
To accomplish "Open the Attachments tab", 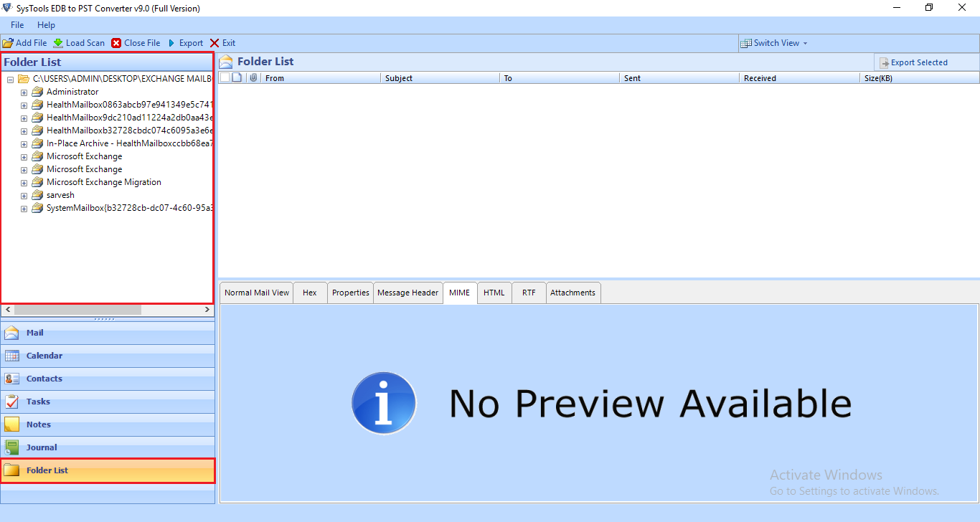I will (573, 293).
